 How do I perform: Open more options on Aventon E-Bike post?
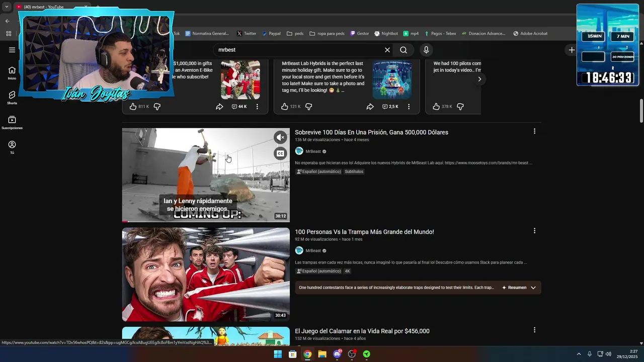click(257, 107)
